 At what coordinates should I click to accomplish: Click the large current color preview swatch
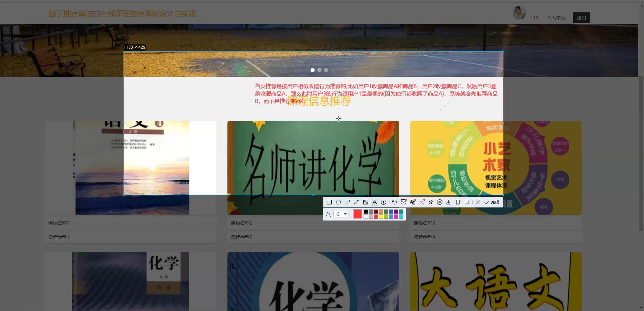tap(358, 214)
